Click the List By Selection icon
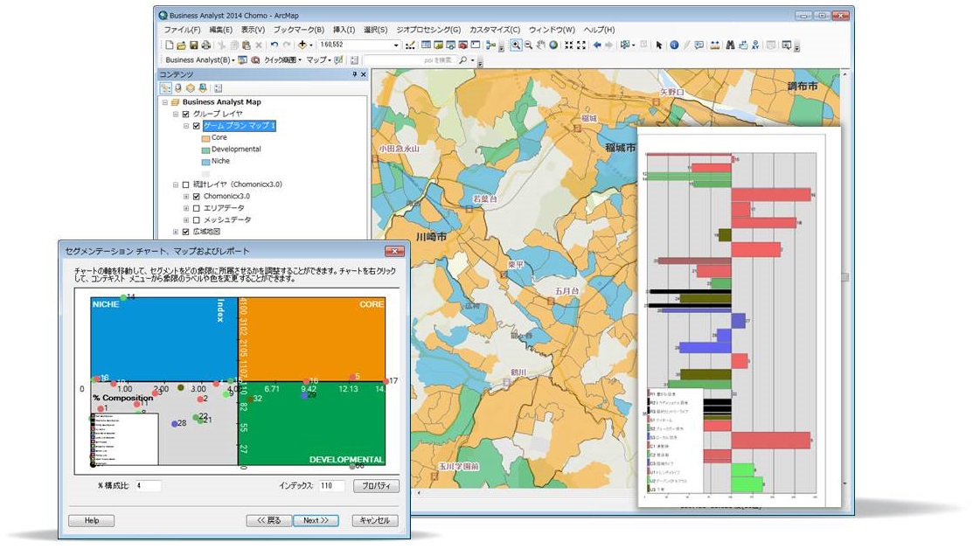The image size is (980, 549). [203, 88]
